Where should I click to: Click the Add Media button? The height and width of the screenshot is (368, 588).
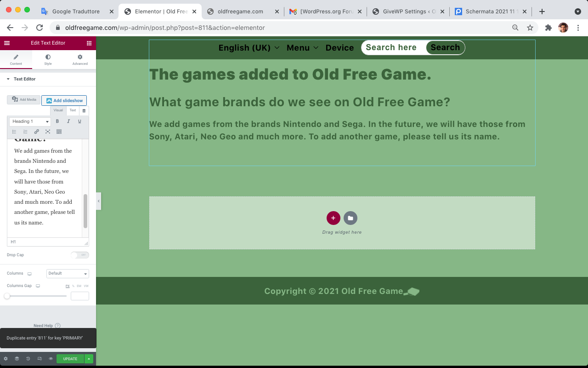[x=24, y=100]
